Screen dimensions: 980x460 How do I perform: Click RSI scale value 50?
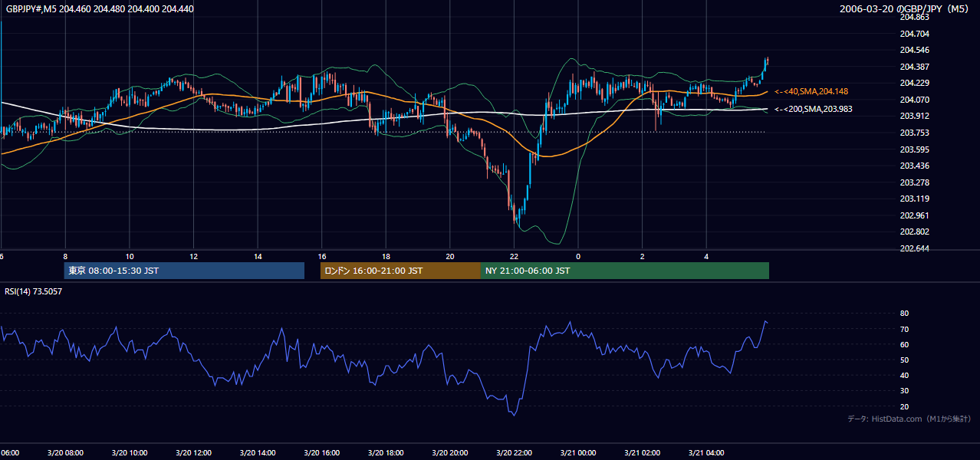click(904, 360)
